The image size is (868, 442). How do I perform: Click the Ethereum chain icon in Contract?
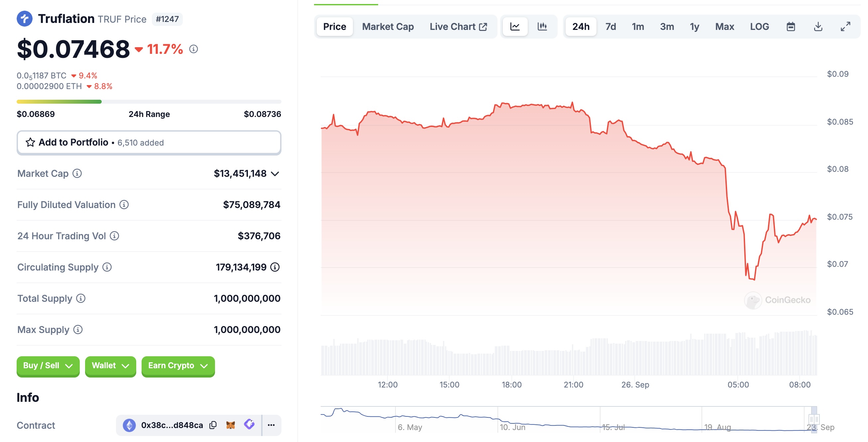click(129, 425)
